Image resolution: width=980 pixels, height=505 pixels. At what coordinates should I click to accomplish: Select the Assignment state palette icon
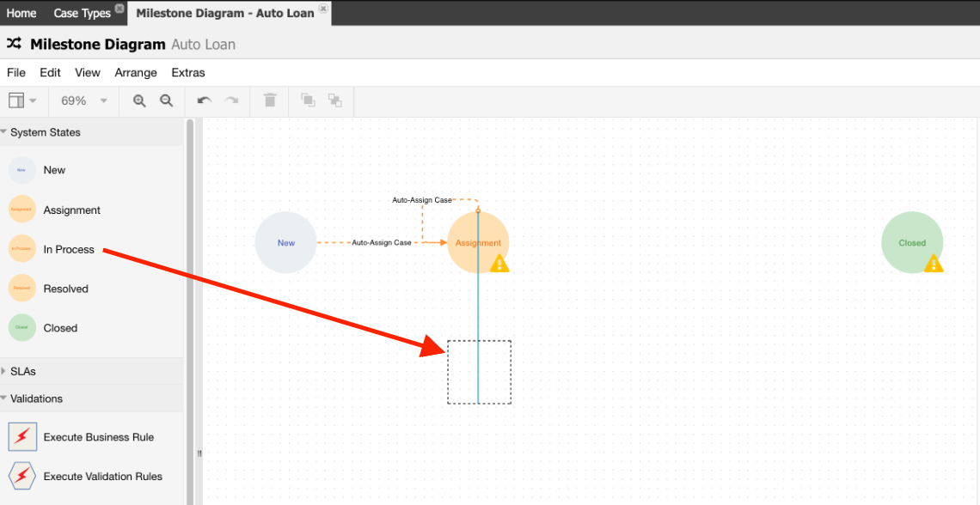click(x=21, y=210)
